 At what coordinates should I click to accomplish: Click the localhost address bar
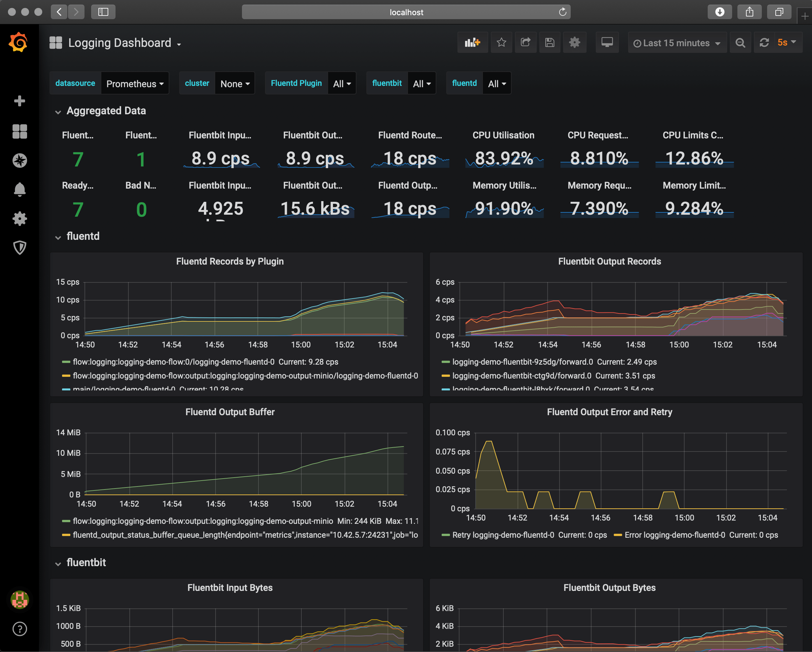point(406,12)
